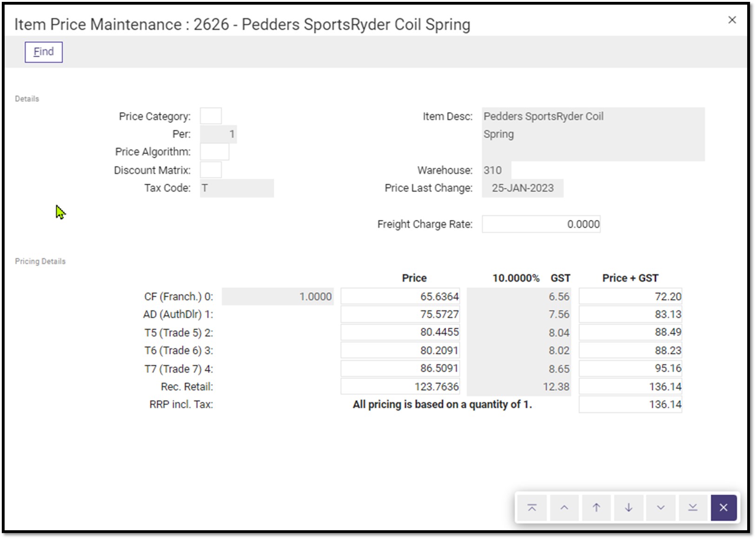Image resolution: width=756 pixels, height=539 pixels.
Task: Edit CF Price + GST value 72.20
Action: click(x=630, y=297)
